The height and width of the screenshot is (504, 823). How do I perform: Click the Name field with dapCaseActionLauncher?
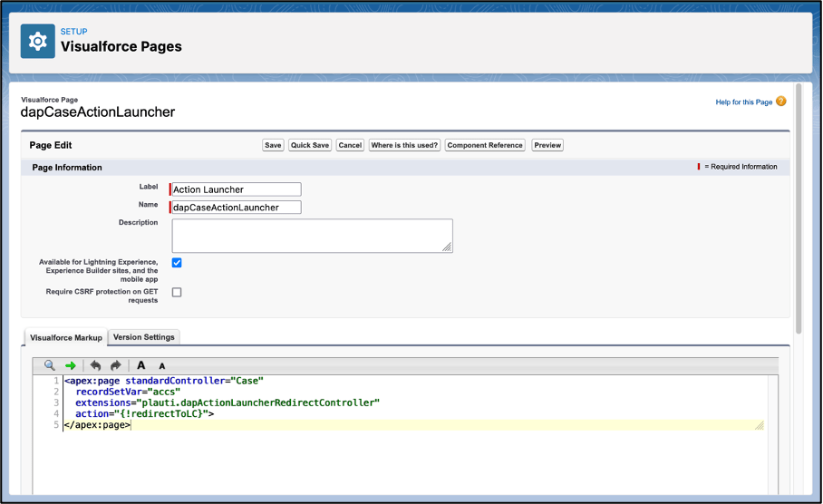pyautogui.click(x=237, y=208)
